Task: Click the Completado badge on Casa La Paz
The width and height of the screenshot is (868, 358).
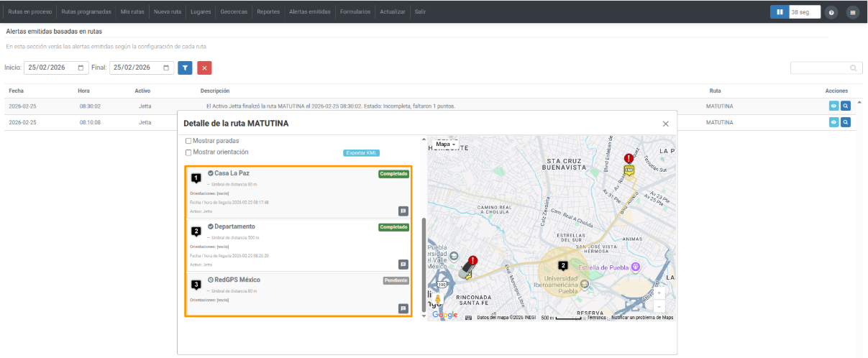Action: [394, 174]
